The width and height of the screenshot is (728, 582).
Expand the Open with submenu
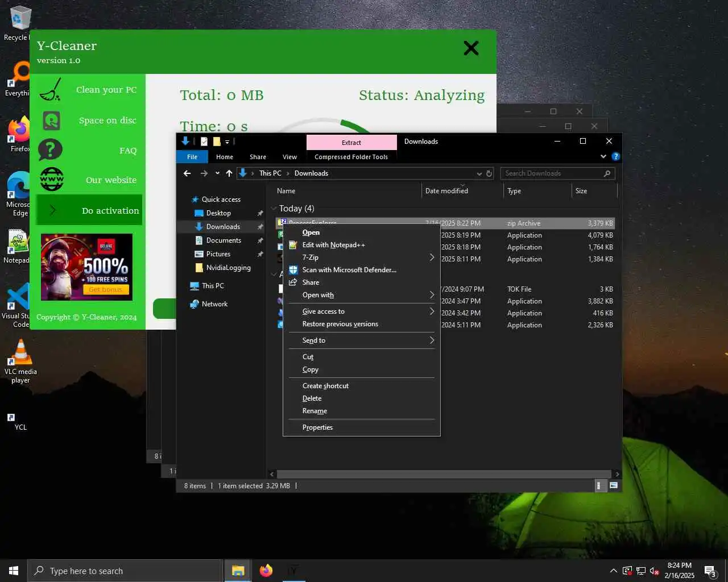pyautogui.click(x=362, y=295)
